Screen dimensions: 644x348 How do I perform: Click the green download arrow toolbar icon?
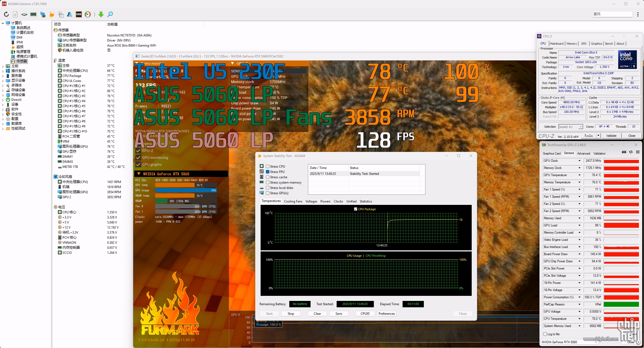click(101, 14)
